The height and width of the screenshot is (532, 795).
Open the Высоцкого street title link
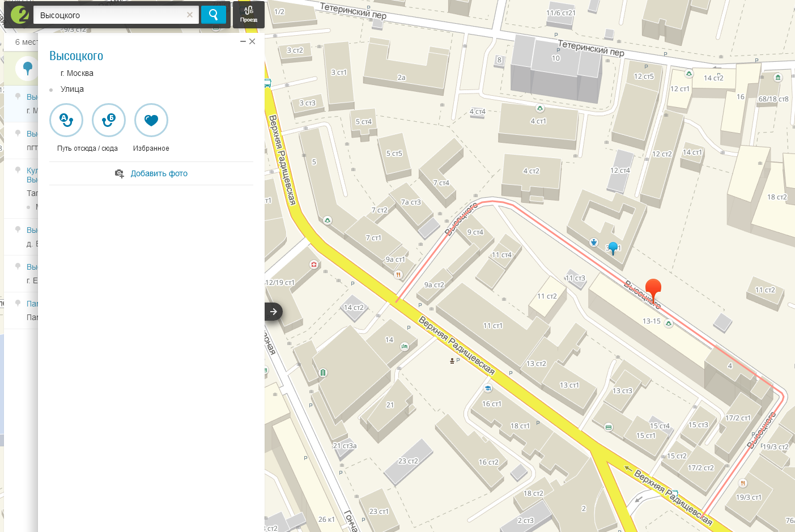click(76, 56)
